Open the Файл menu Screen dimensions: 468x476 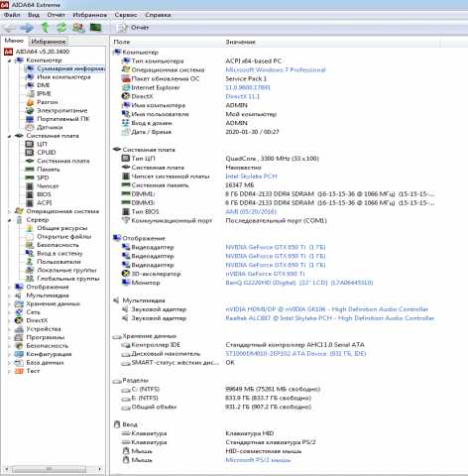click(x=12, y=15)
